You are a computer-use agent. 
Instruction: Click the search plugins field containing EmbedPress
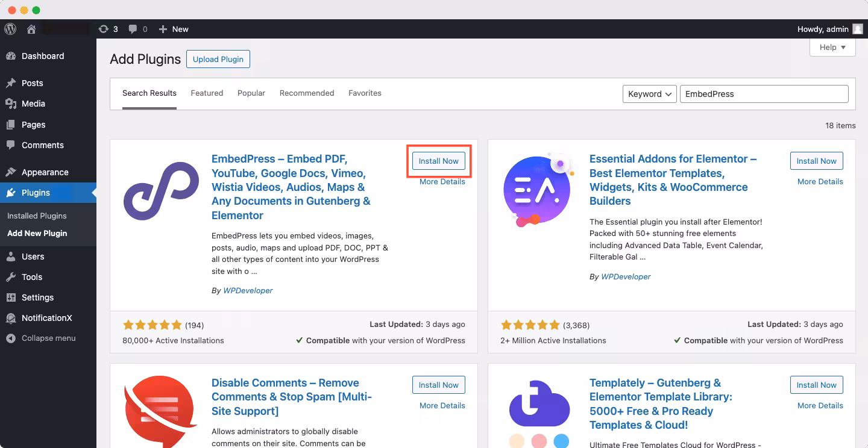point(764,94)
